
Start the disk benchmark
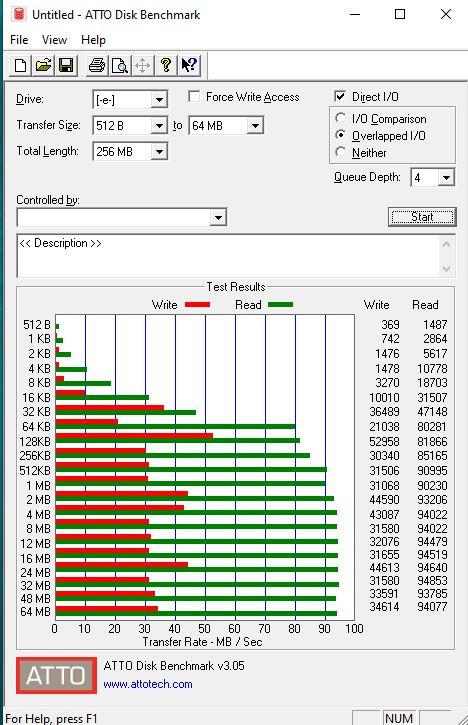(x=422, y=217)
